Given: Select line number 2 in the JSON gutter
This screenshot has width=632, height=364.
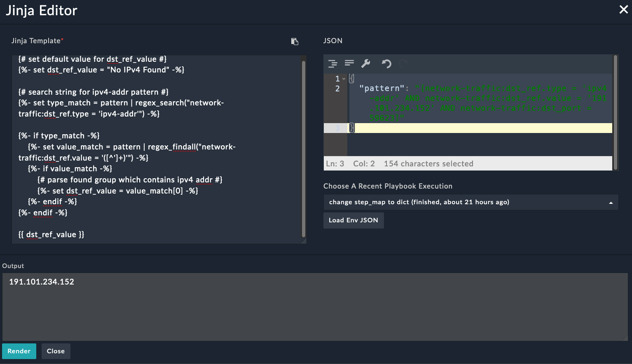Looking at the screenshot, I should click(x=337, y=89).
